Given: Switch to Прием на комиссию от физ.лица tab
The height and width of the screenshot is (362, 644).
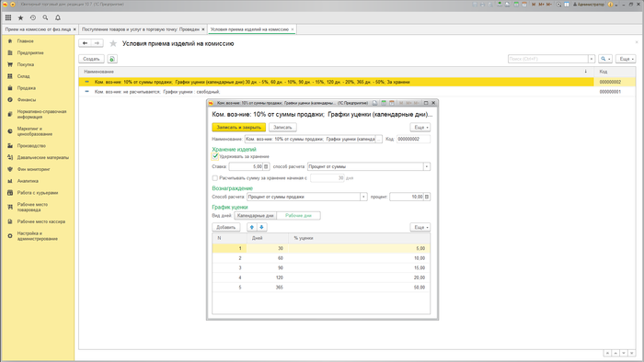Looking at the screenshot, I should click(x=39, y=29).
